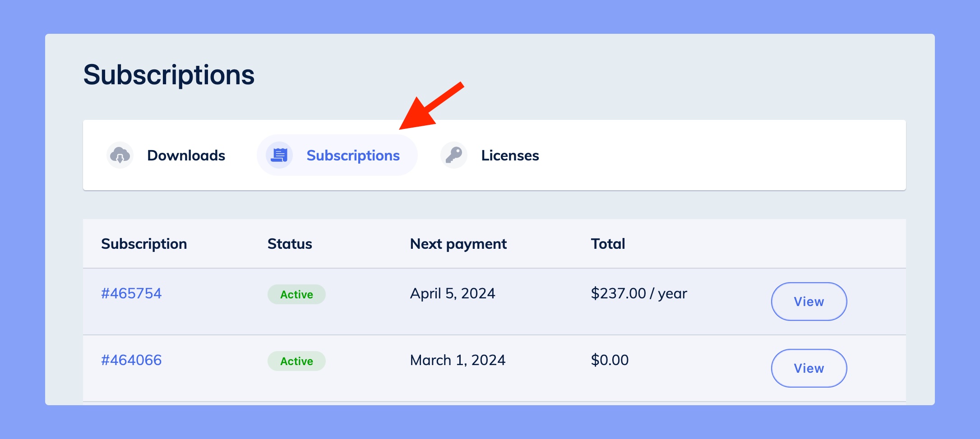Click the $237.00 / year total
980x439 pixels.
pos(639,293)
